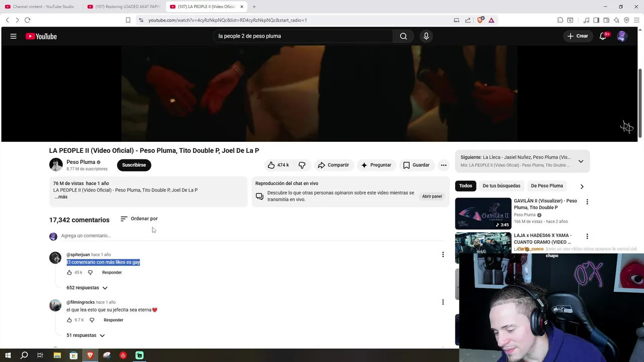Open options for LAJA x HADES66 video
644x362 pixels.
click(587, 236)
